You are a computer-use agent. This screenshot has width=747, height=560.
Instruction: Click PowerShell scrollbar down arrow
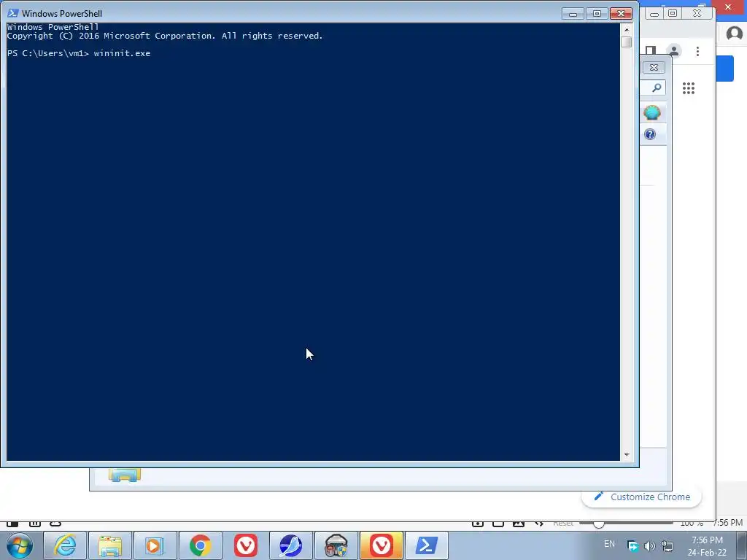click(x=627, y=455)
